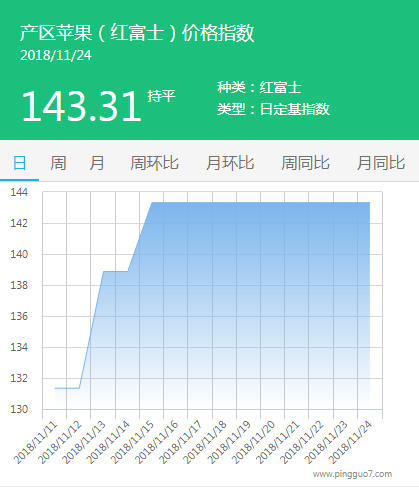
Task: Click the 持平 status label
Action: point(161,96)
